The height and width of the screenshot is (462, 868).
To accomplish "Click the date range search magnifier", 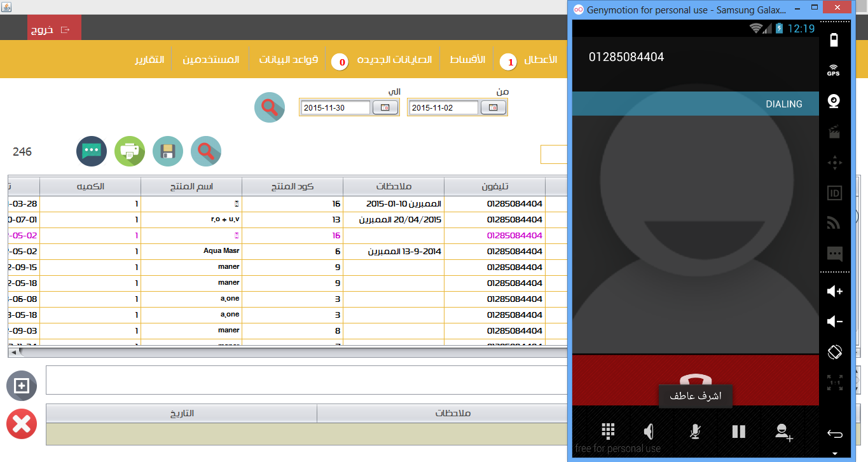I will (x=270, y=107).
